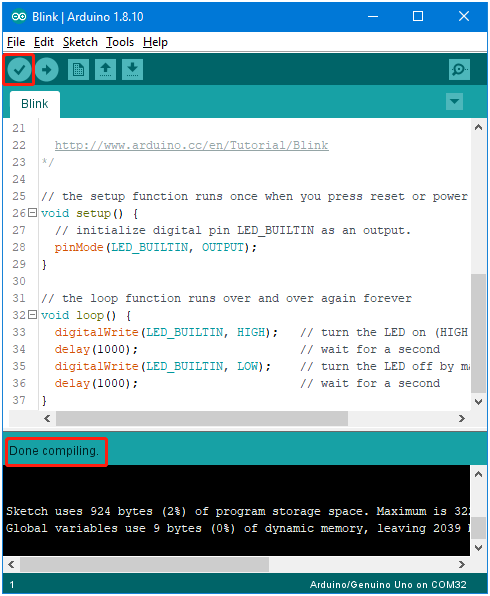490x596 pixels.
Task: Open the Sketch menu
Action: (80, 42)
